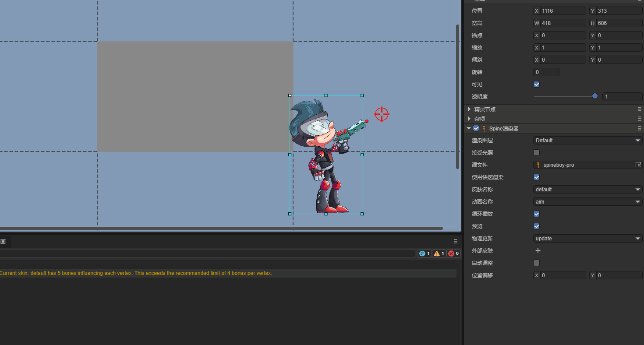Open the asset picker for spineboy-pro source file
Screen dimensions: 644x345
pyautogui.click(x=638, y=165)
